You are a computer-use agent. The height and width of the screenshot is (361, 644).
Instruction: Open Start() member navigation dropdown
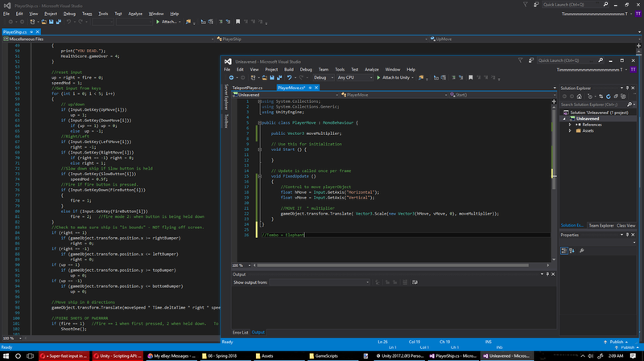pos(502,95)
